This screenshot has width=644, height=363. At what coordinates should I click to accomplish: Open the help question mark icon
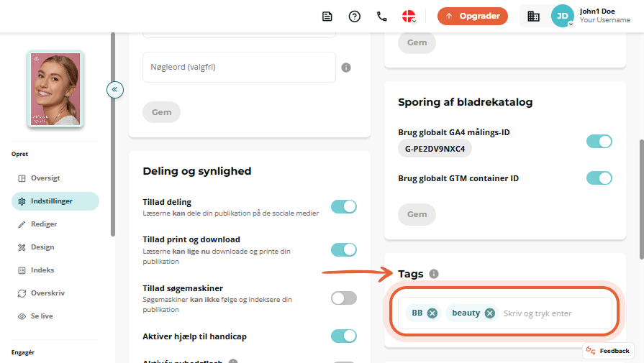click(355, 17)
